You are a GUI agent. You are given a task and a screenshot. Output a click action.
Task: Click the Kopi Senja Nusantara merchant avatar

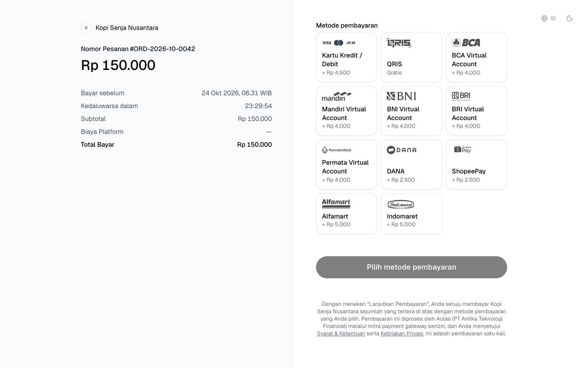tap(86, 28)
